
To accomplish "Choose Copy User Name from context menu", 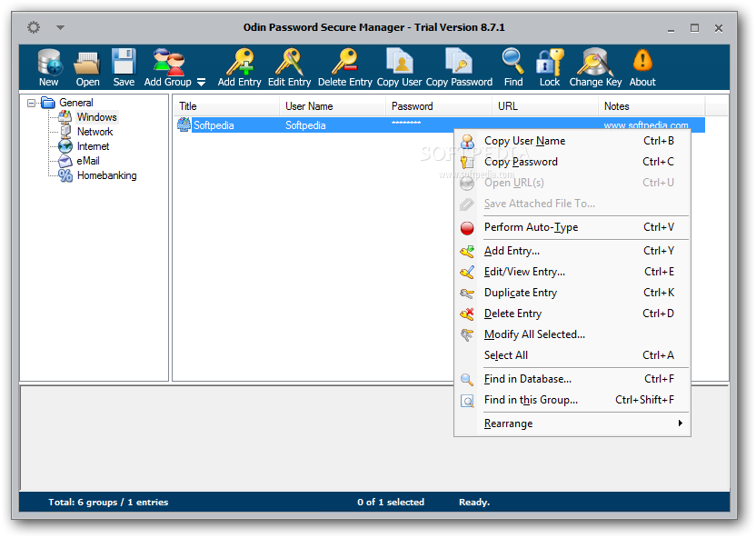I will click(572, 141).
